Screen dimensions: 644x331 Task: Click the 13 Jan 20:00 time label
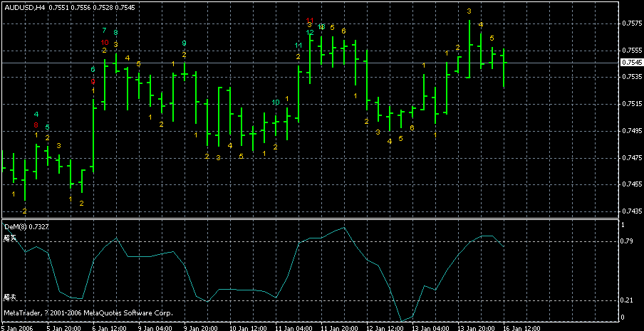pyautogui.click(x=477, y=327)
